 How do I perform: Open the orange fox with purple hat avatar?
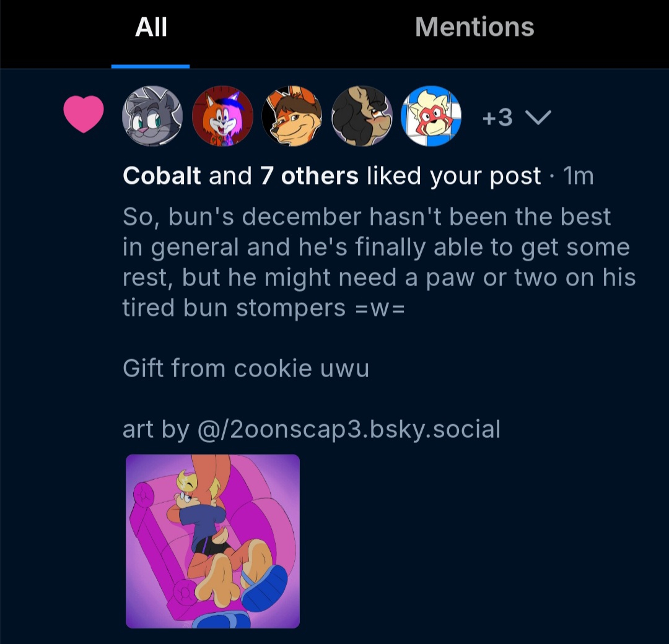point(222,116)
